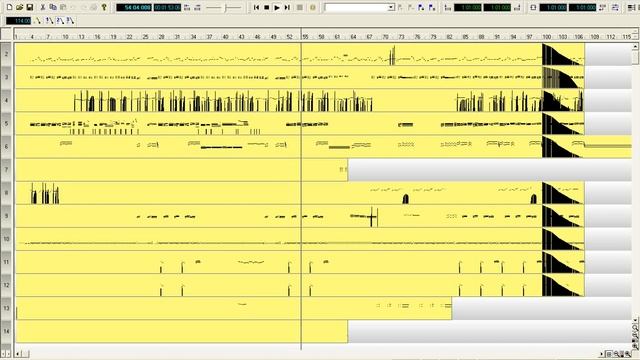640x360 pixels.
Task: Click measure 55 on the time ruler
Action: pyautogui.click(x=305, y=37)
